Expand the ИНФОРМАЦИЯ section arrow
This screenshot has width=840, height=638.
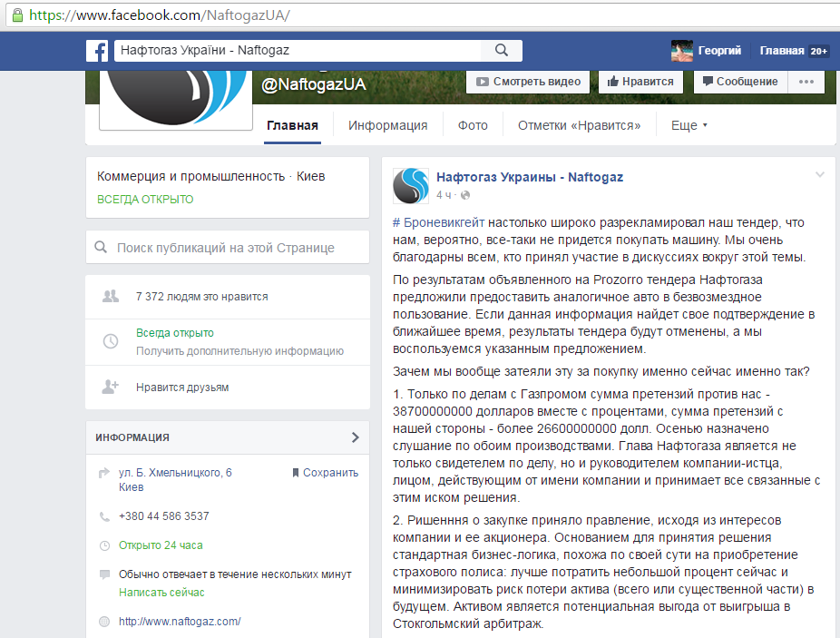click(355, 437)
